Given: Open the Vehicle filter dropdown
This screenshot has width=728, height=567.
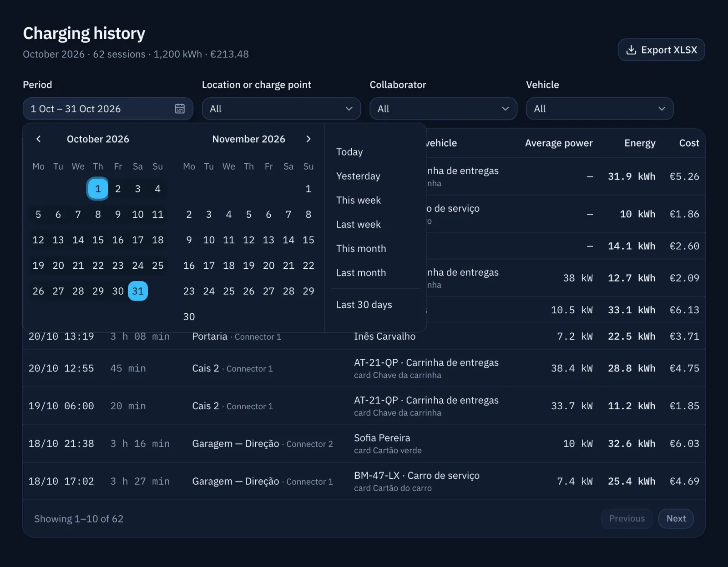Looking at the screenshot, I should [600, 109].
